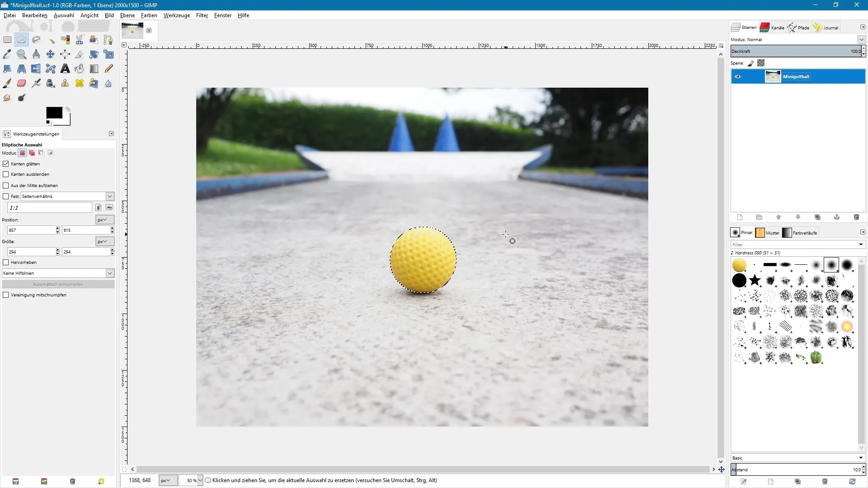Select the Heal tool with yellow bandage
The image size is (868, 488).
pyautogui.click(x=80, y=83)
